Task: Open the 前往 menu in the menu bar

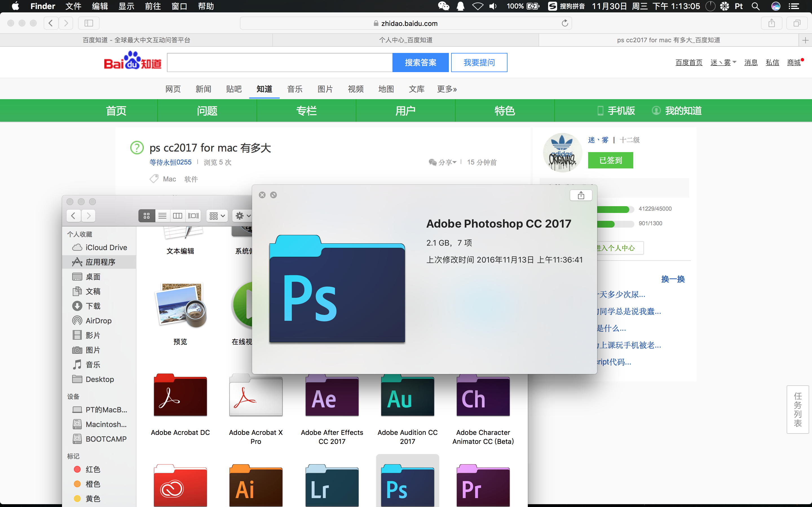Action: tap(153, 6)
